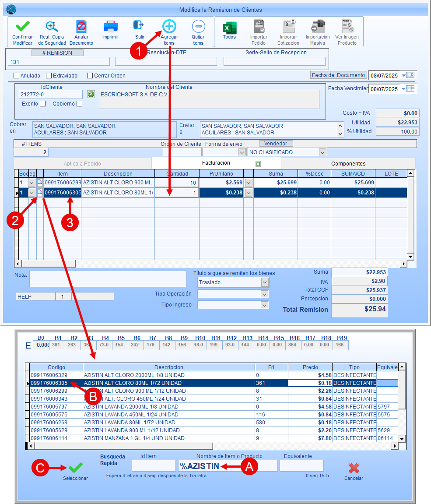Image resolution: width=431 pixels, height=504 pixels.
Task: Select result code 099176006329
Action: (49, 375)
